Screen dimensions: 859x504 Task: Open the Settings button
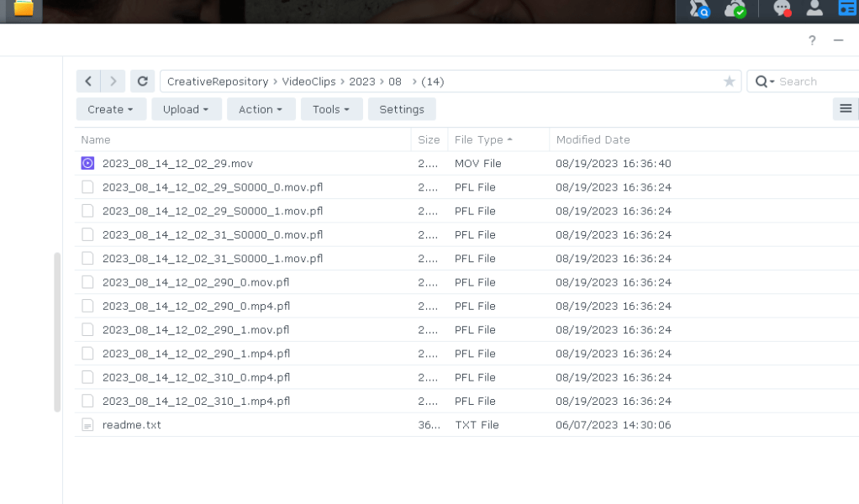click(402, 109)
